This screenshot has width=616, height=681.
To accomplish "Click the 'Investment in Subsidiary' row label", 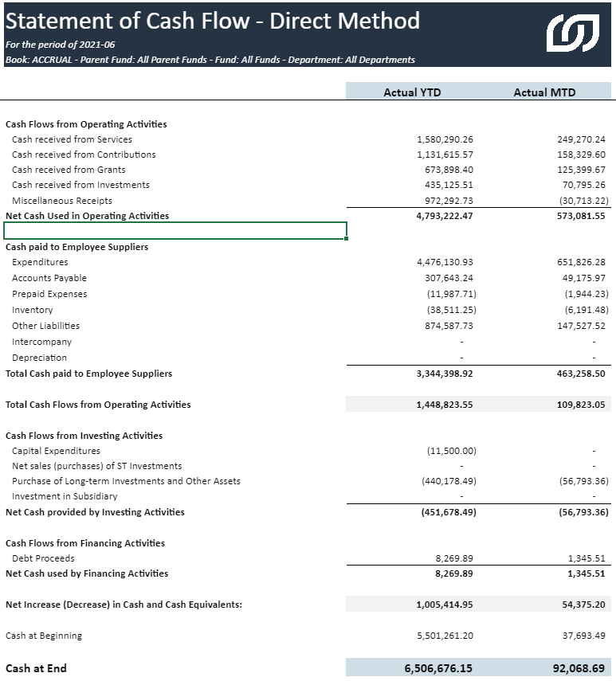I will click(x=65, y=496).
